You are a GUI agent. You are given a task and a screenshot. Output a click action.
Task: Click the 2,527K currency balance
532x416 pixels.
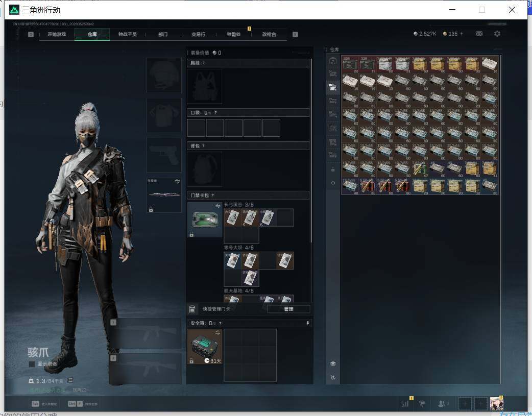(x=425, y=34)
